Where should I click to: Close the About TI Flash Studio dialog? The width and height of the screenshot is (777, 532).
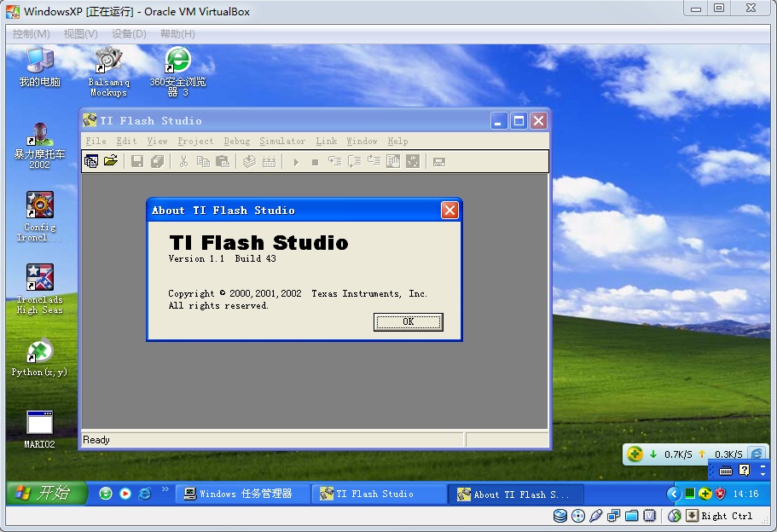point(449,211)
